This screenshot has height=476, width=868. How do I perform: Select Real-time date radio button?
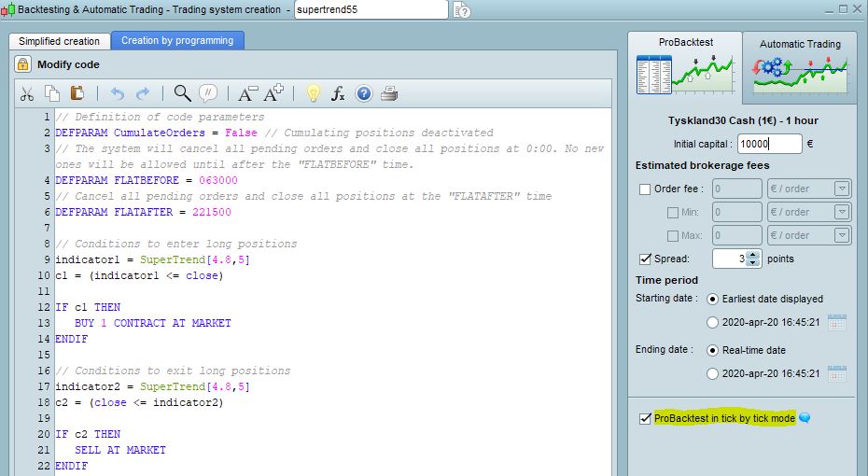(x=712, y=350)
